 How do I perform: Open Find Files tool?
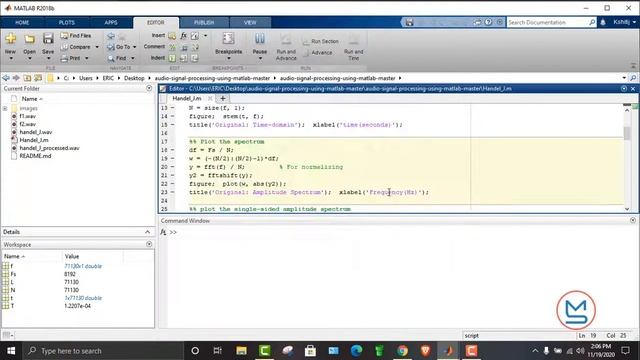[x=76, y=36]
